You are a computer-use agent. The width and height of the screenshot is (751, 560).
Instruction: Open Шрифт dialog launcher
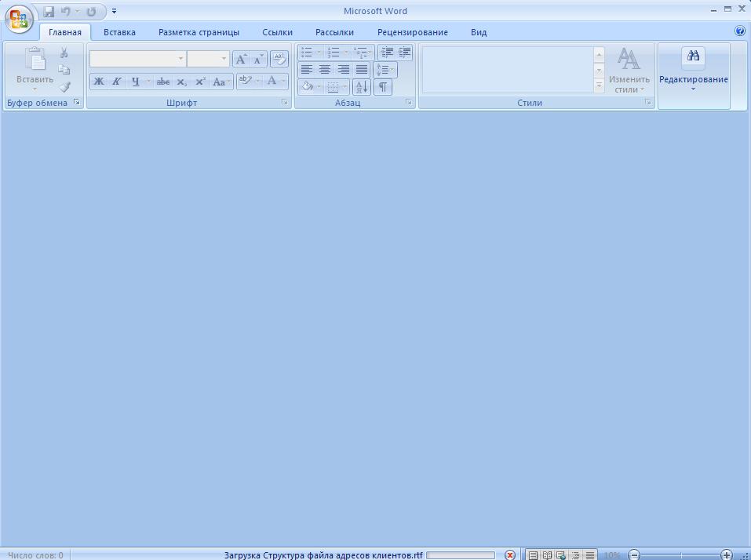click(x=285, y=102)
